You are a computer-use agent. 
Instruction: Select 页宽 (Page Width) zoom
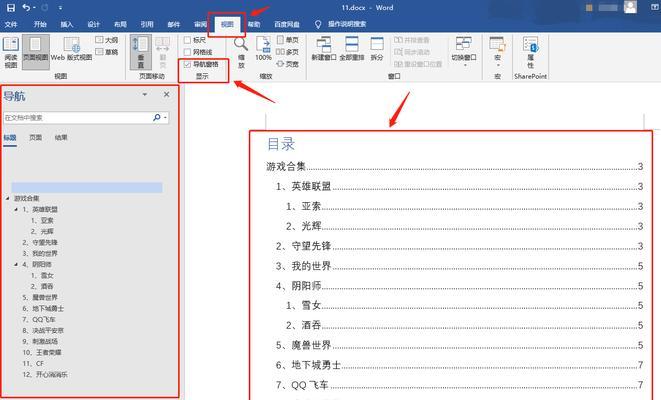(288, 64)
